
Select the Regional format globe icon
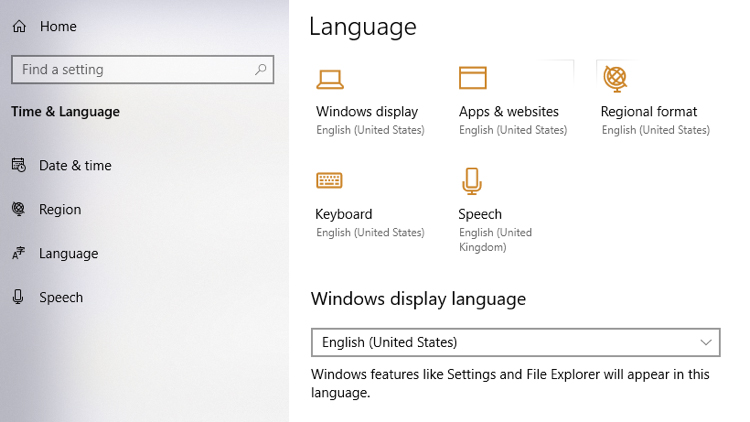[615, 78]
